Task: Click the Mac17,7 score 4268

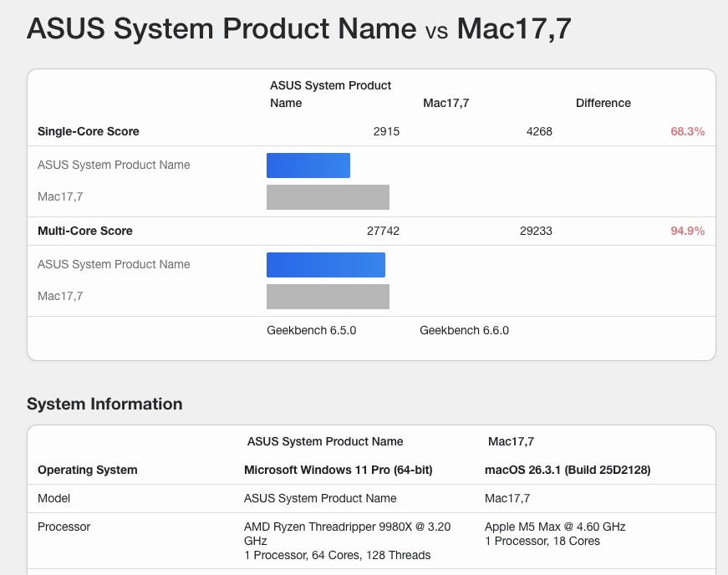Action: 539,131
